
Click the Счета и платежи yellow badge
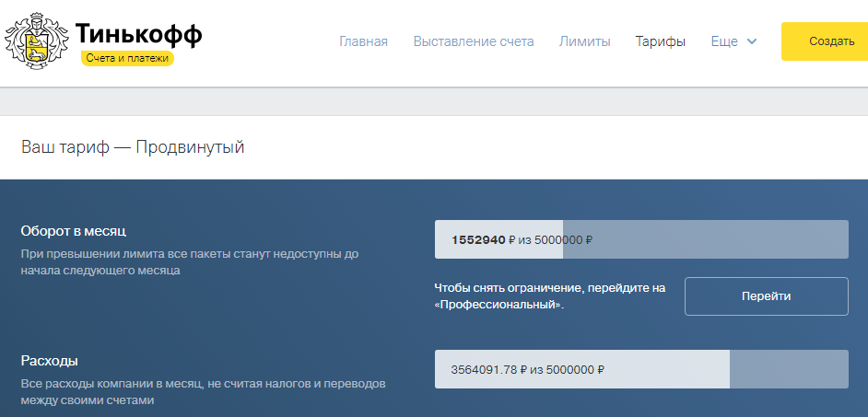(x=127, y=58)
